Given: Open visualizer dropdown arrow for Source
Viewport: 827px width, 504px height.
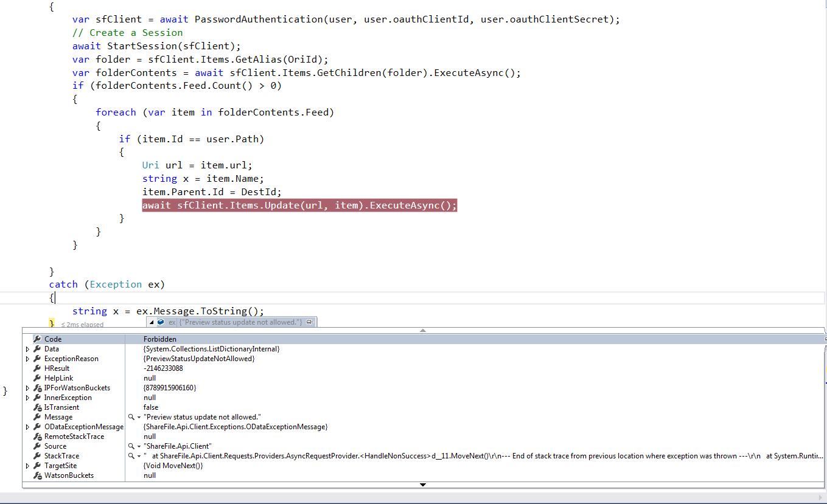Looking at the screenshot, I should pos(139,447).
